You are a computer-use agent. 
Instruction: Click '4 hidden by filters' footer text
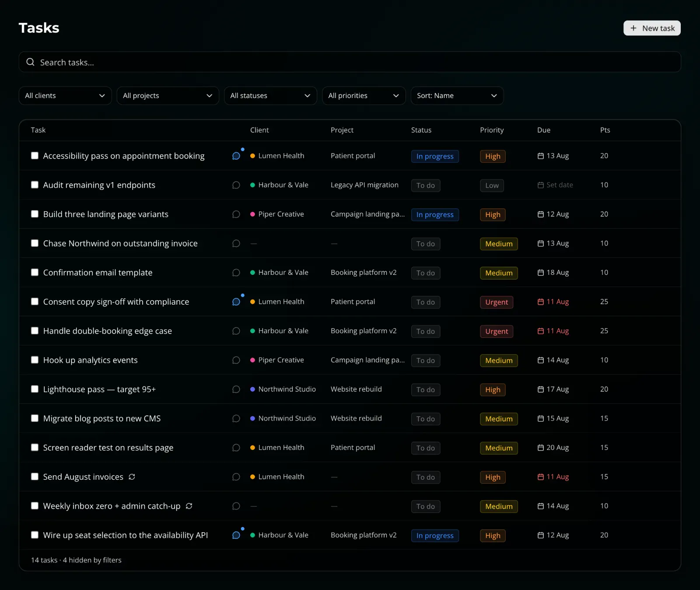point(92,560)
